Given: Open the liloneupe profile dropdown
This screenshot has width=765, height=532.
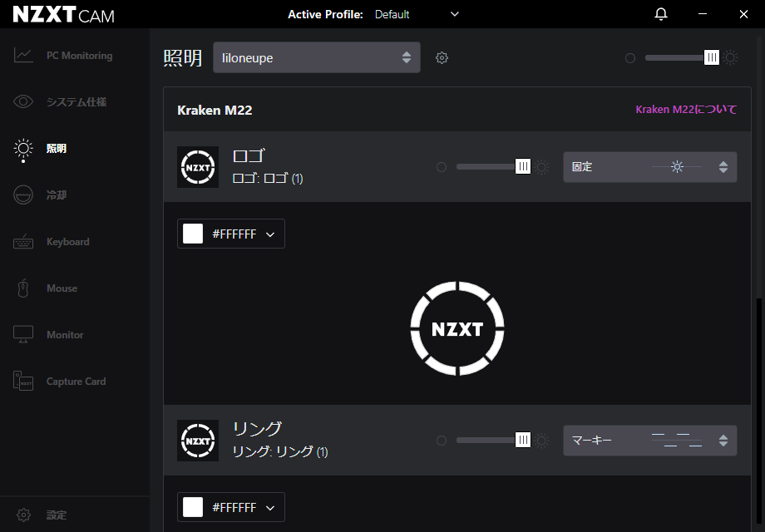Looking at the screenshot, I should [x=316, y=57].
